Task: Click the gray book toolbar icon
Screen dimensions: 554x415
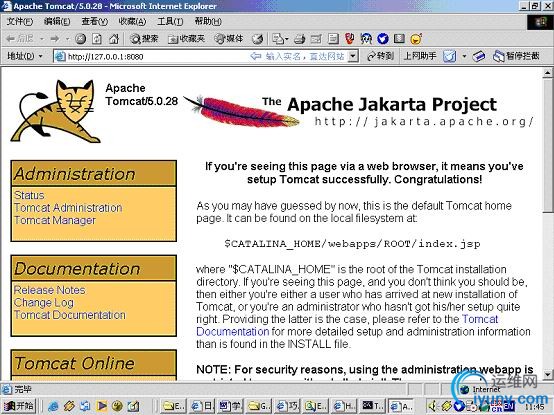Action: (x=399, y=38)
